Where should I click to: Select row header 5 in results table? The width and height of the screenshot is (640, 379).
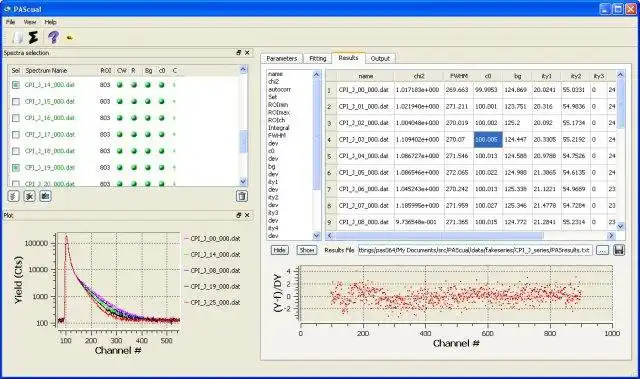331,156
